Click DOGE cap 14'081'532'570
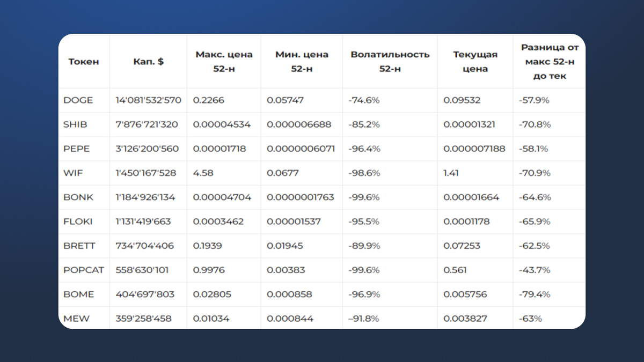The height and width of the screenshot is (362, 644). 149,100
